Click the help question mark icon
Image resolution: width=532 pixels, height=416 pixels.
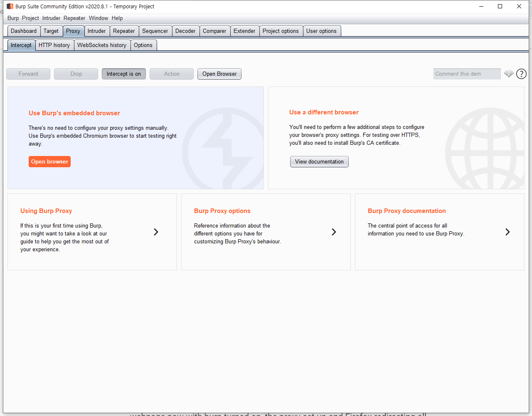pyautogui.click(x=521, y=74)
